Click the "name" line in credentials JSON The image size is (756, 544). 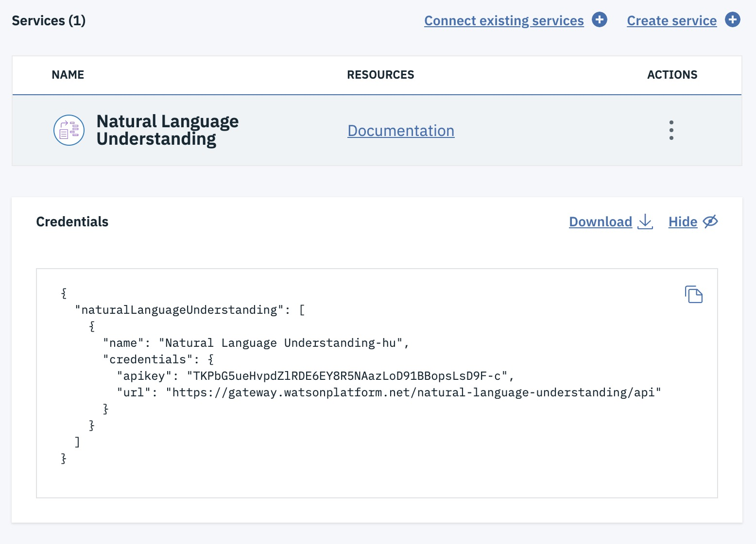coord(256,343)
